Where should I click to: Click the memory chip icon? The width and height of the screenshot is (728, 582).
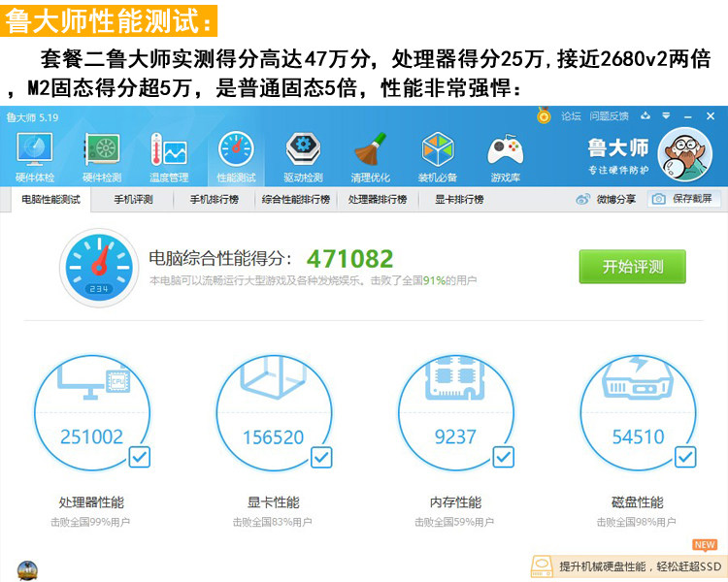tap(455, 378)
